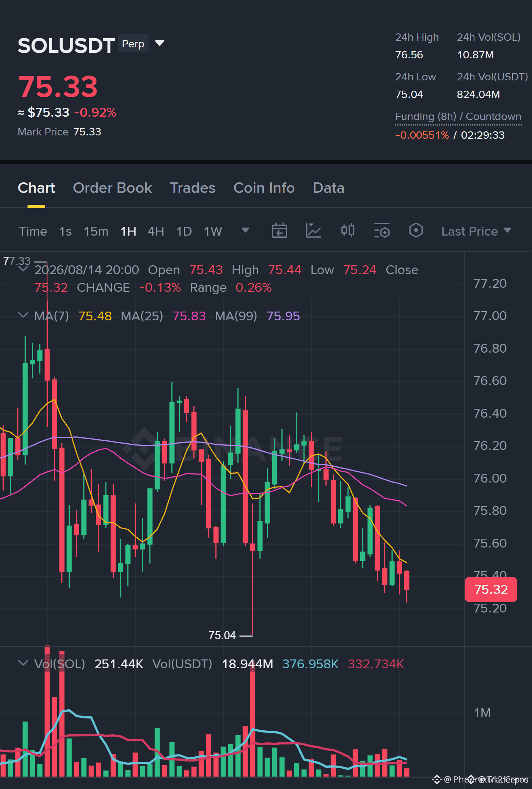Click the Vol(USDT) 18.944M value
Image resolution: width=532 pixels, height=789 pixels.
(248, 664)
